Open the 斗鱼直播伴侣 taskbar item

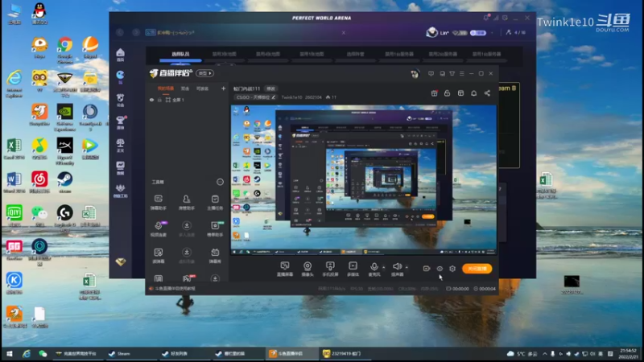[291, 353]
